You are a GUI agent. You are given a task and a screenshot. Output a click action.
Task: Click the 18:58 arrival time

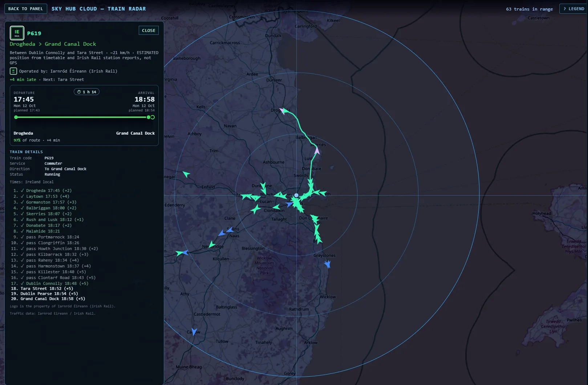click(145, 99)
